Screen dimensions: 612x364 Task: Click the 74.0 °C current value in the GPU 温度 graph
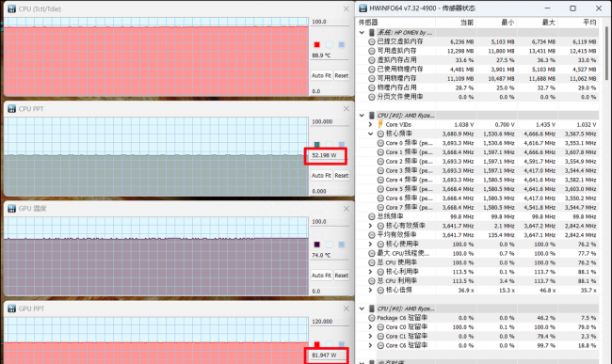(330, 255)
